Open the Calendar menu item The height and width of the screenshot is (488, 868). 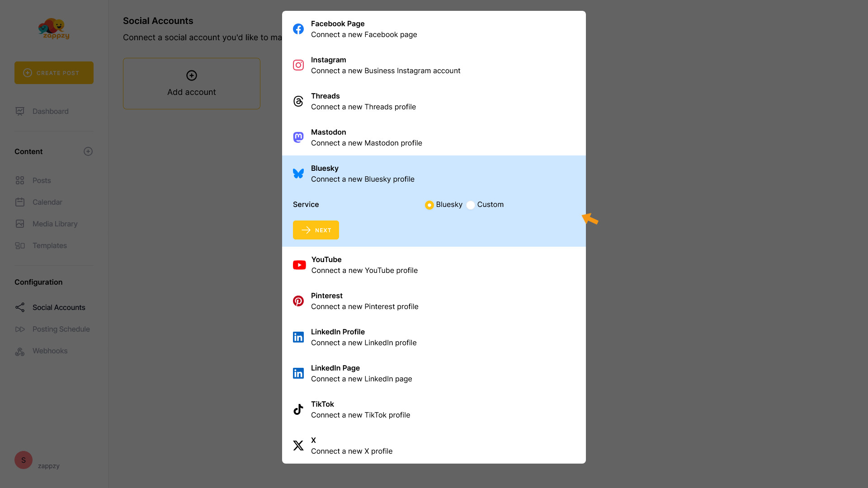[47, 202]
